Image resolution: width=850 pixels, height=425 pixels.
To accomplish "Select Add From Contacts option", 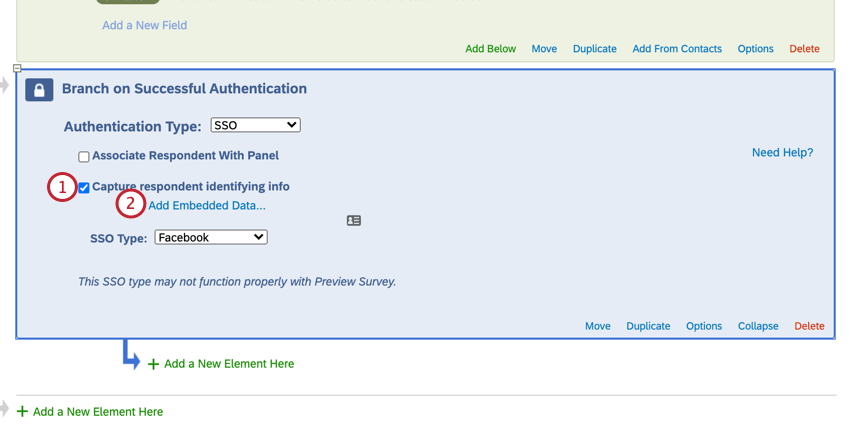I will pyautogui.click(x=677, y=49).
